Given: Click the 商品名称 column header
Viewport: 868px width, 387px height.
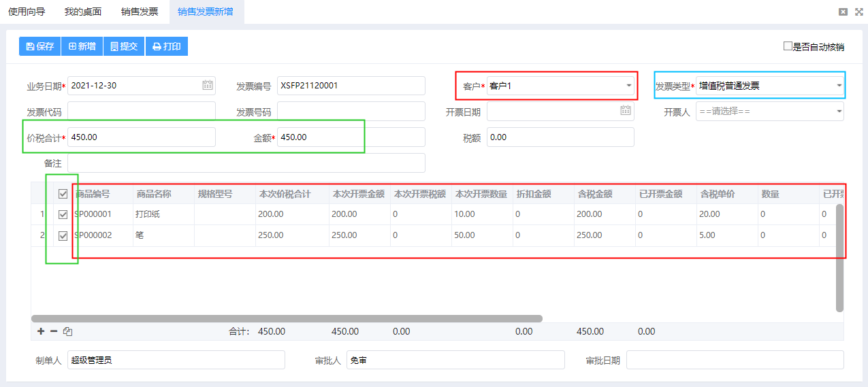Looking at the screenshot, I should point(163,194).
